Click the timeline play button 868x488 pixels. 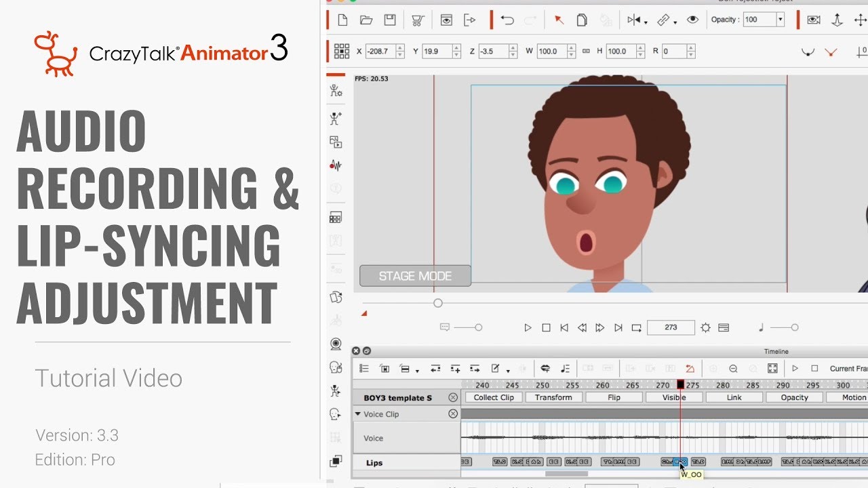[795, 369]
